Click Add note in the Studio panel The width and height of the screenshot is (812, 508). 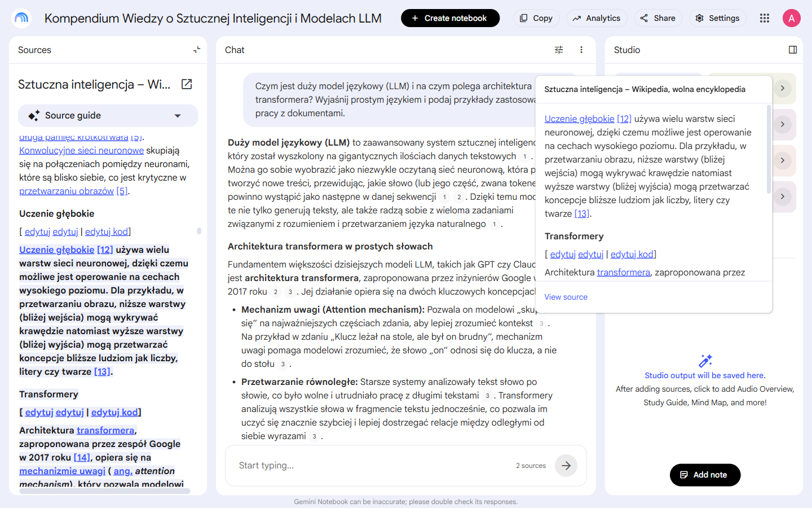click(705, 475)
